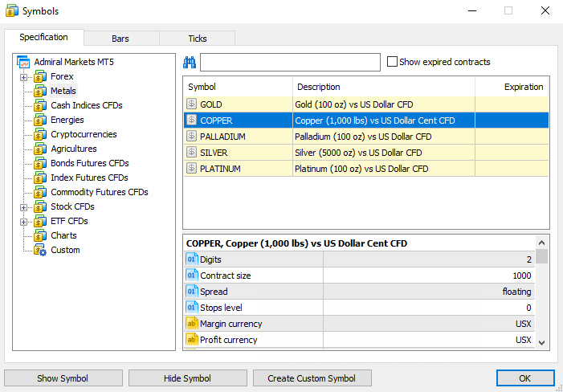
Task: Click the Charts folder icon
Action: point(40,235)
